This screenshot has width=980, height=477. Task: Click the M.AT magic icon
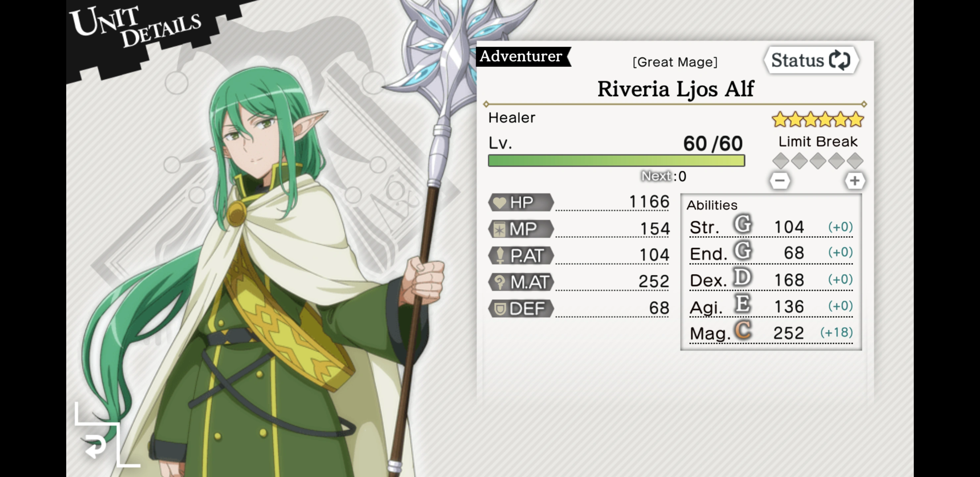click(x=500, y=282)
